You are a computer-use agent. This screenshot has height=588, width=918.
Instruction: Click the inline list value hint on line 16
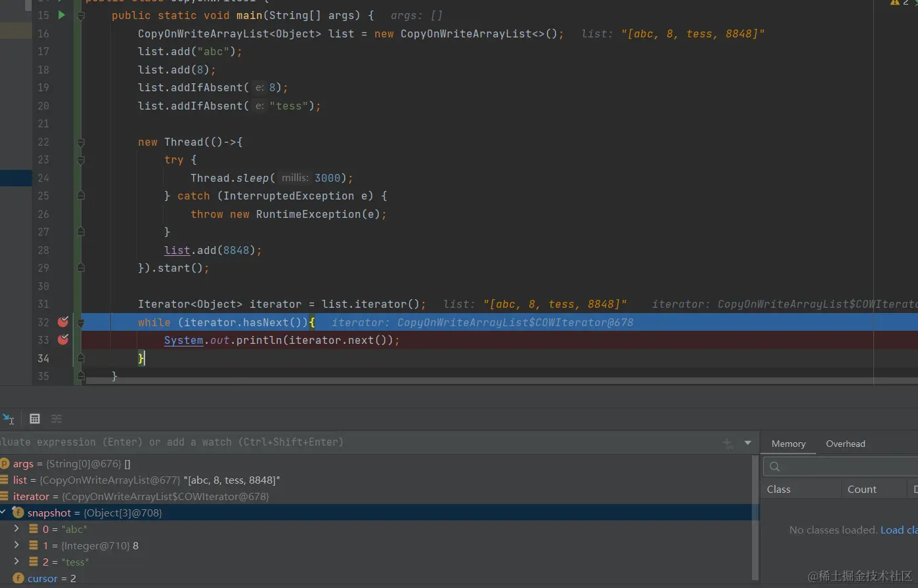(673, 33)
